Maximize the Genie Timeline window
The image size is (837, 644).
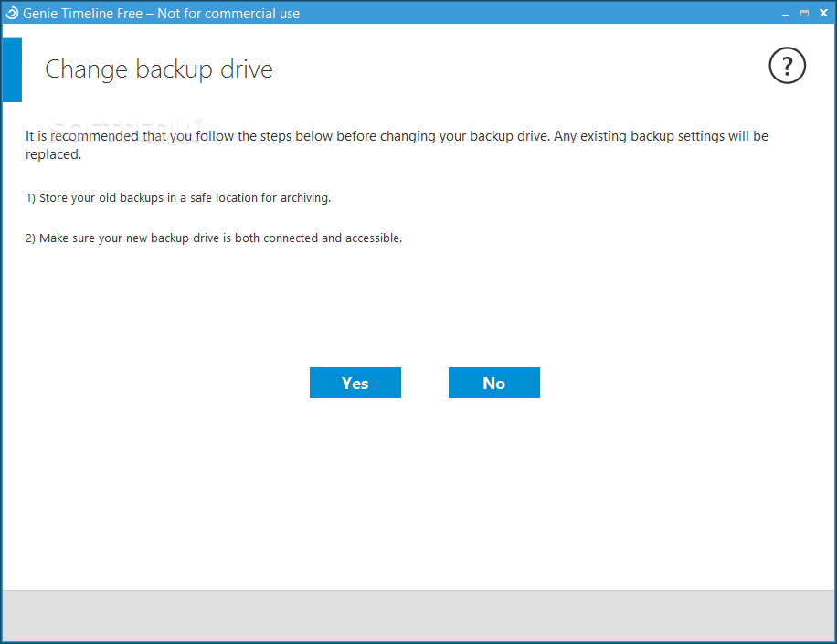pos(804,14)
